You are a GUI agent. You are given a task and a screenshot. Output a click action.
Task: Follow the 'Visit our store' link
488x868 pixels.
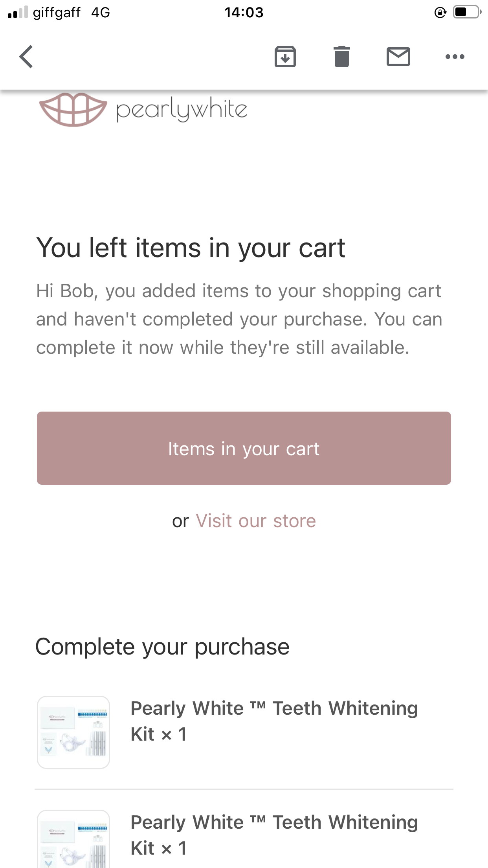[x=256, y=521]
